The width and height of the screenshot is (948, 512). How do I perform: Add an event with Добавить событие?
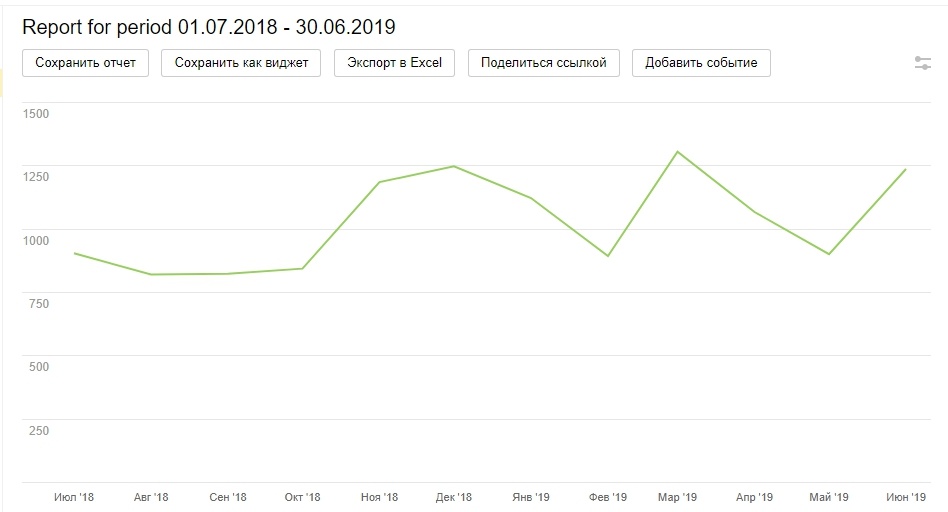tap(701, 62)
